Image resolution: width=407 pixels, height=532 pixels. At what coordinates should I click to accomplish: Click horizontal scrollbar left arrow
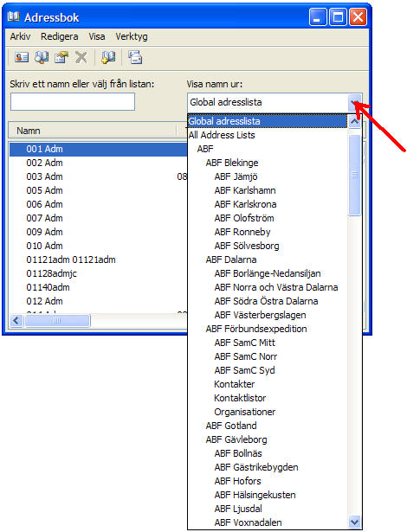16,320
